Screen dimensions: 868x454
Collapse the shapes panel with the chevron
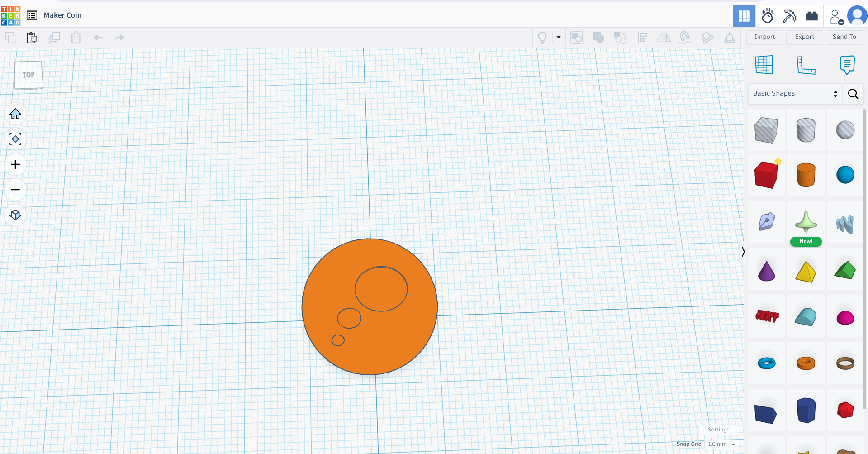pos(743,252)
